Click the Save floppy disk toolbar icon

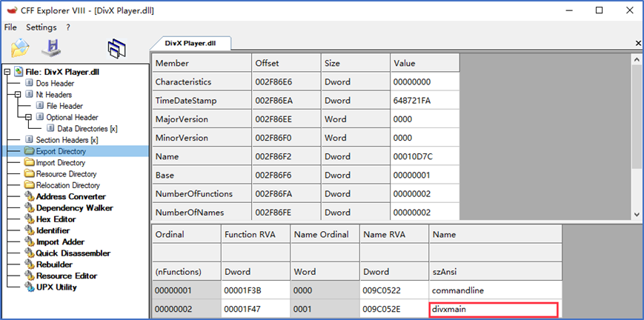51,48
